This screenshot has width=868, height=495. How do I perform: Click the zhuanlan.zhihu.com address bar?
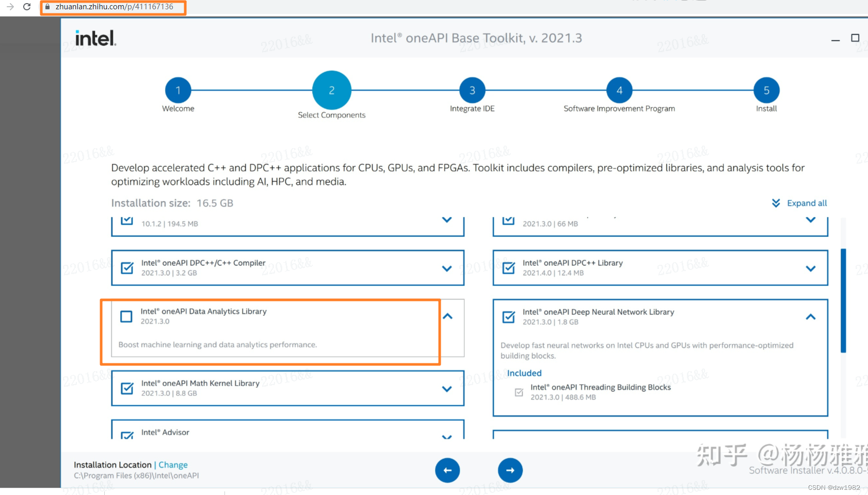coord(114,7)
